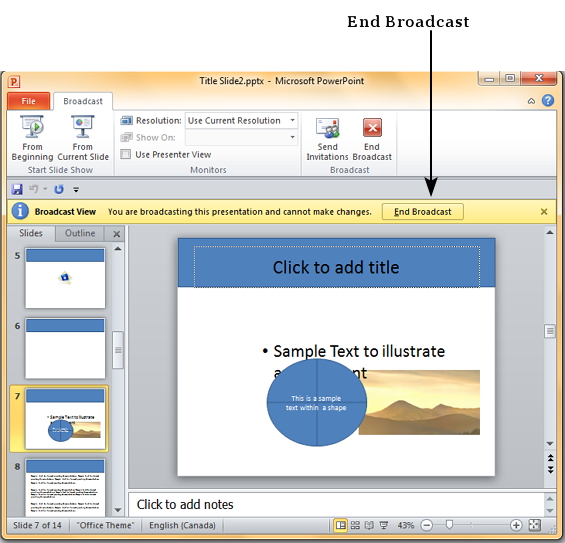Click the notes area to add notes

pyautogui.click(x=336, y=504)
